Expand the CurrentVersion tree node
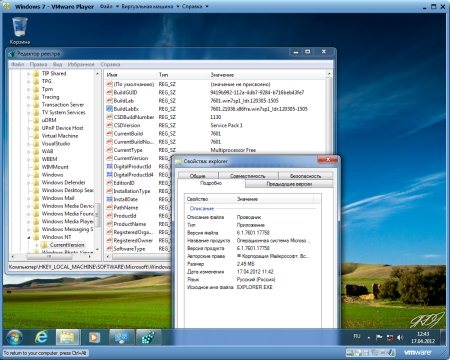450x360 pixels. [37, 245]
